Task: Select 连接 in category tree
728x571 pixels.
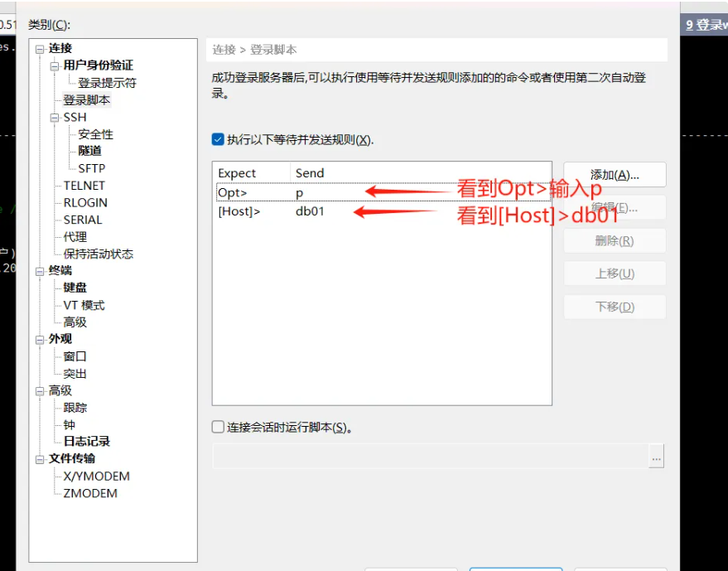Action: [60, 48]
